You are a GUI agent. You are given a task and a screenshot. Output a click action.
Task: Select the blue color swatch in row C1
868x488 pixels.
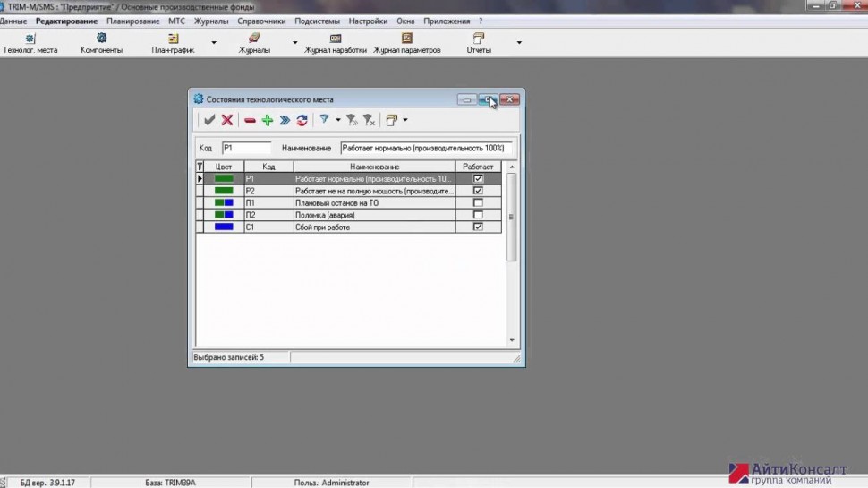pyautogui.click(x=224, y=227)
